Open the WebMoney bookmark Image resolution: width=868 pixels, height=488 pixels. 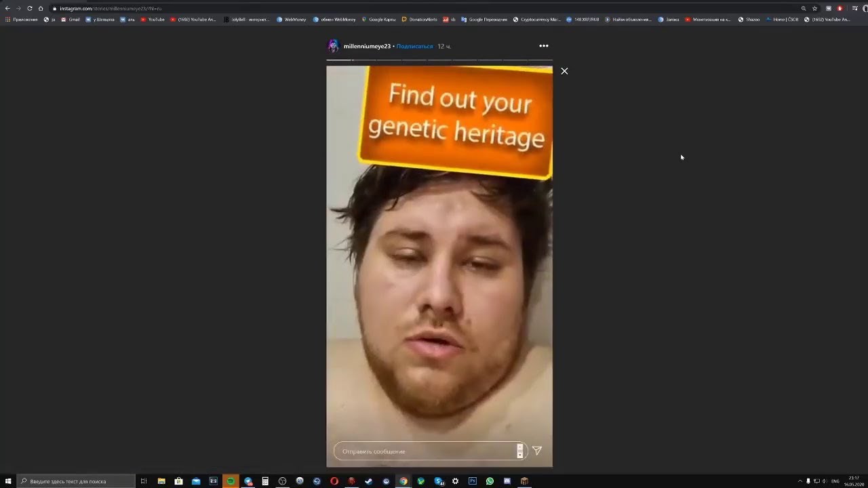[292, 20]
